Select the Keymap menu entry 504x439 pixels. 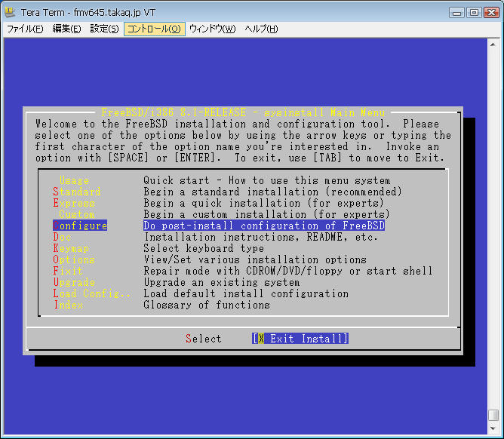[x=71, y=248]
